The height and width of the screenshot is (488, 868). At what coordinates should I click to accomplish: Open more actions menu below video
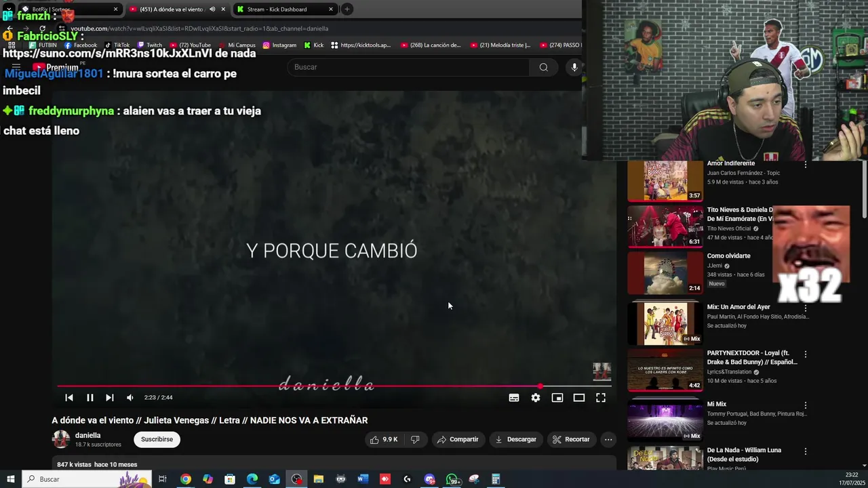pyautogui.click(x=608, y=439)
